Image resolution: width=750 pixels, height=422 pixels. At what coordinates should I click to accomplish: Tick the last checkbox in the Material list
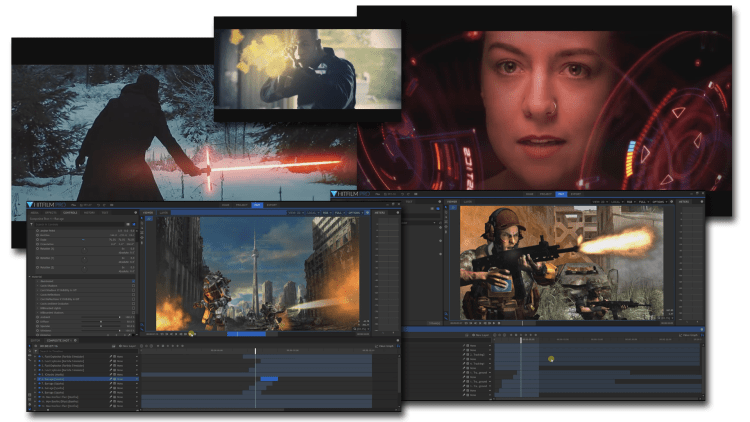(x=133, y=312)
